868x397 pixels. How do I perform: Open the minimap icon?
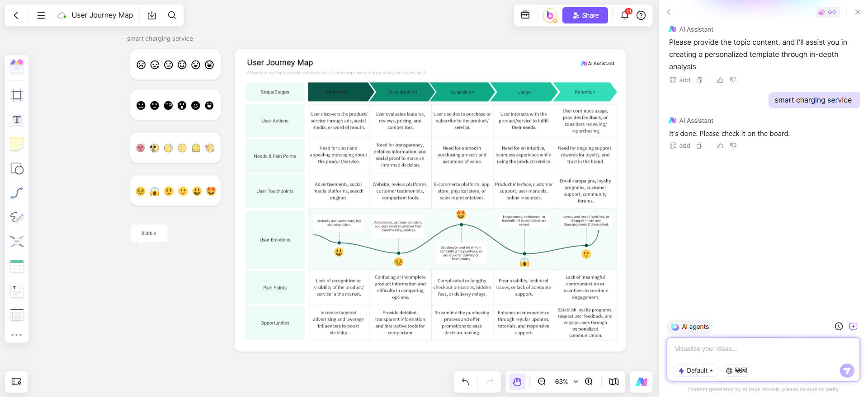coord(614,382)
